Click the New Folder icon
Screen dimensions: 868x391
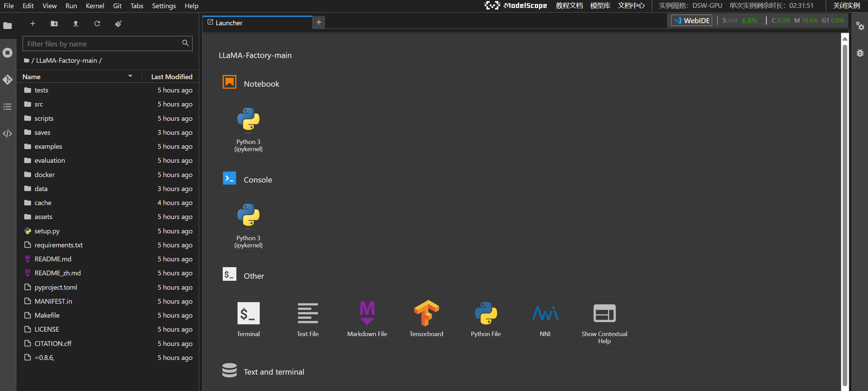pos(54,24)
